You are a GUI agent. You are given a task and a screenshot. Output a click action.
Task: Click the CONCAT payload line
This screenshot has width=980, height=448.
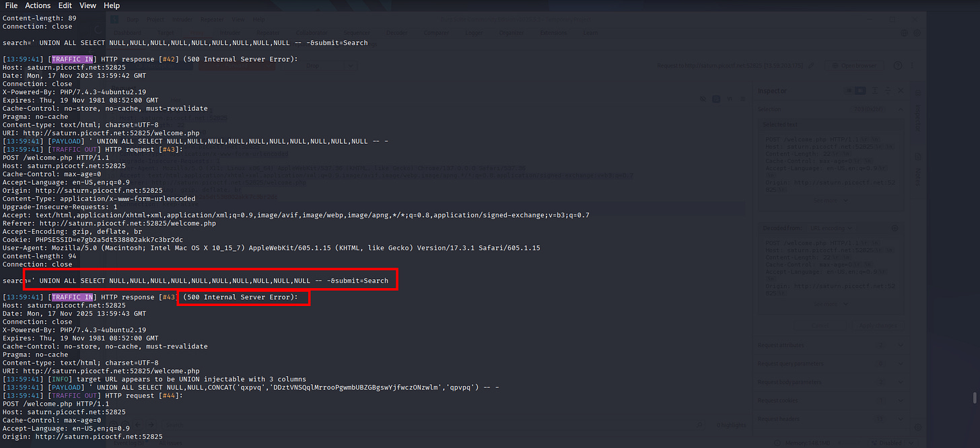250,387
